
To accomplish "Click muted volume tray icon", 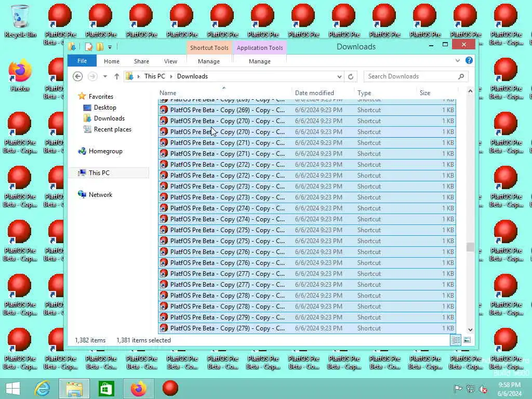I will click(483, 389).
